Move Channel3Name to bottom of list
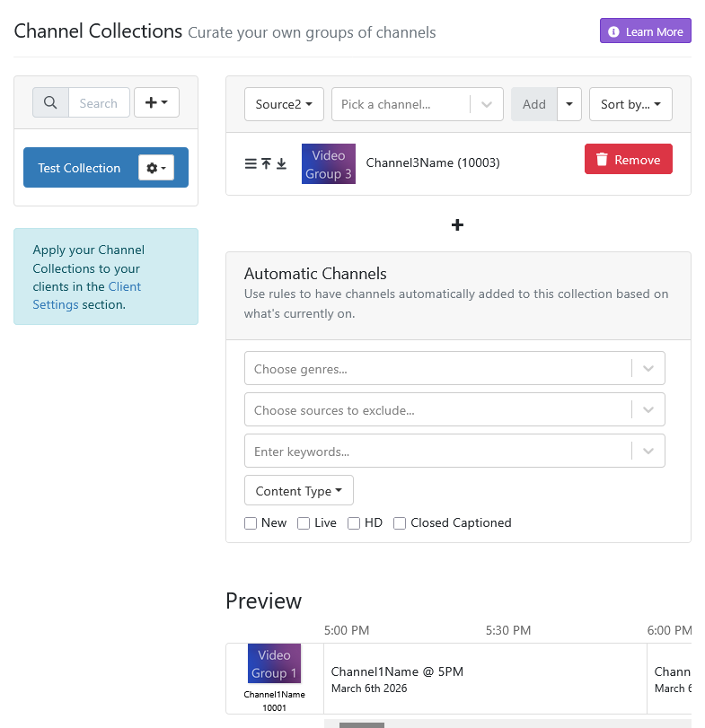 281,163
